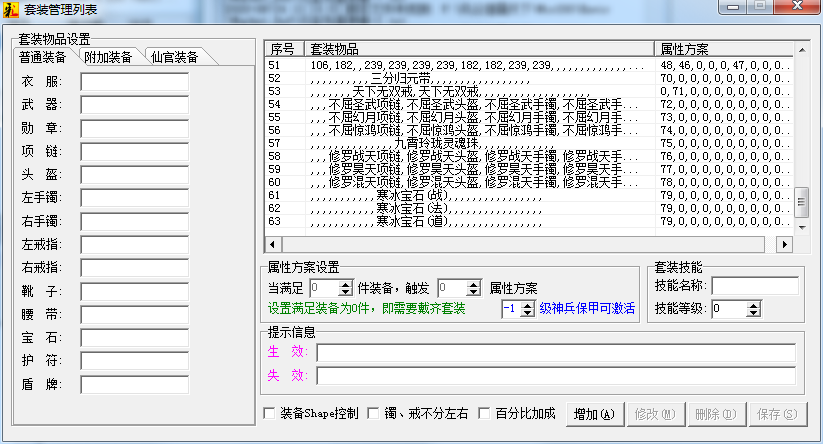This screenshot has height=444, width=823.
Task: Click the vertical scrollbar thumb in the list
Action: coord(800,203)
